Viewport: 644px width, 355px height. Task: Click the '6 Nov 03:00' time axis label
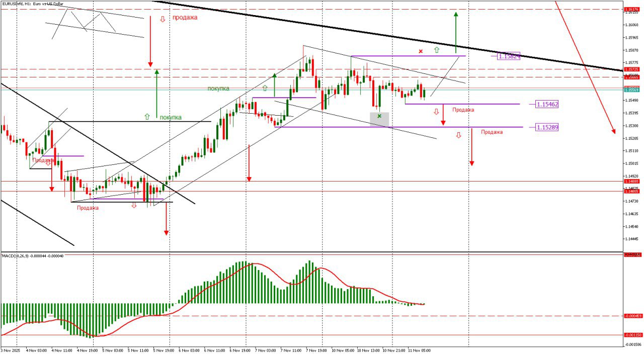tap(189, 350)
